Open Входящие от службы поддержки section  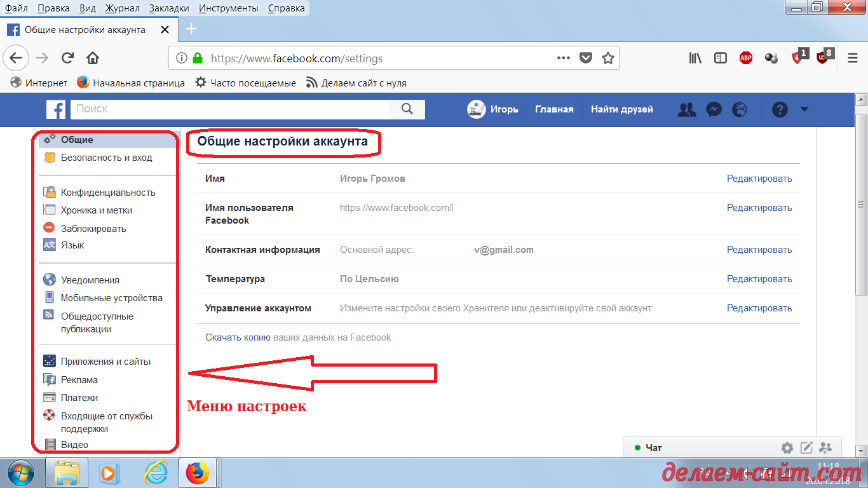(107, 423)
